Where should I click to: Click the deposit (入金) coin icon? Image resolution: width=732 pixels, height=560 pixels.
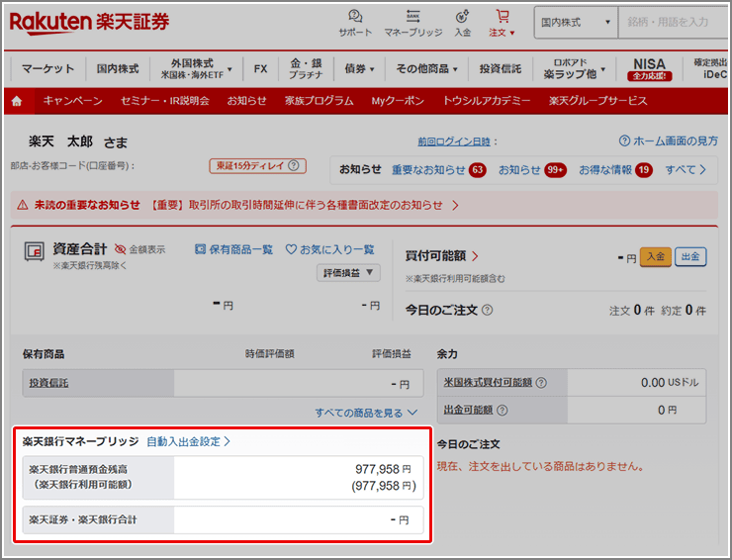click(462, 17)
